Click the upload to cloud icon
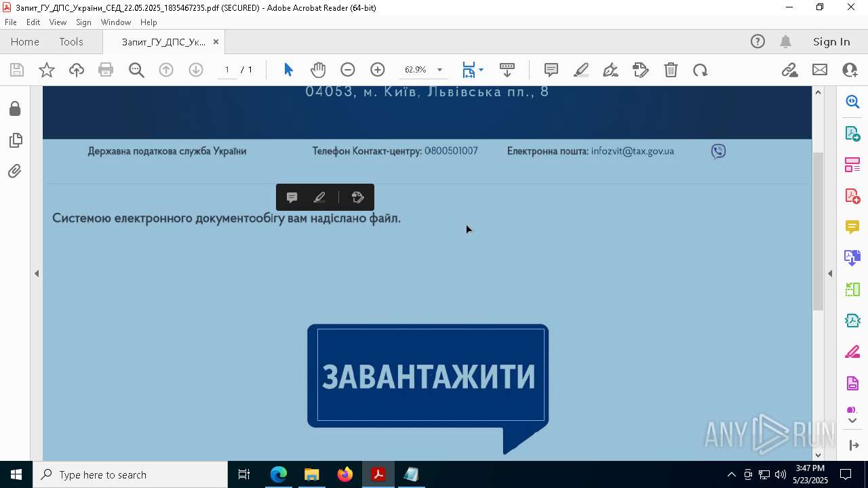This screenshot has width=868, height=488. [x=77, y=70]
